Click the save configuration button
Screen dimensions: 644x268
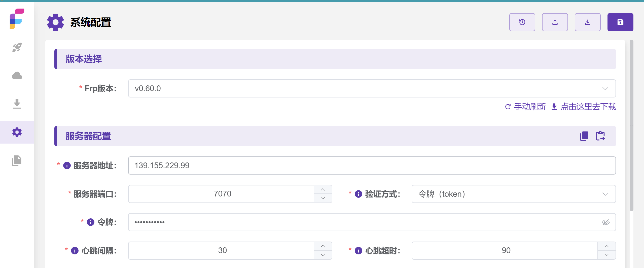[x=620, y=22]
